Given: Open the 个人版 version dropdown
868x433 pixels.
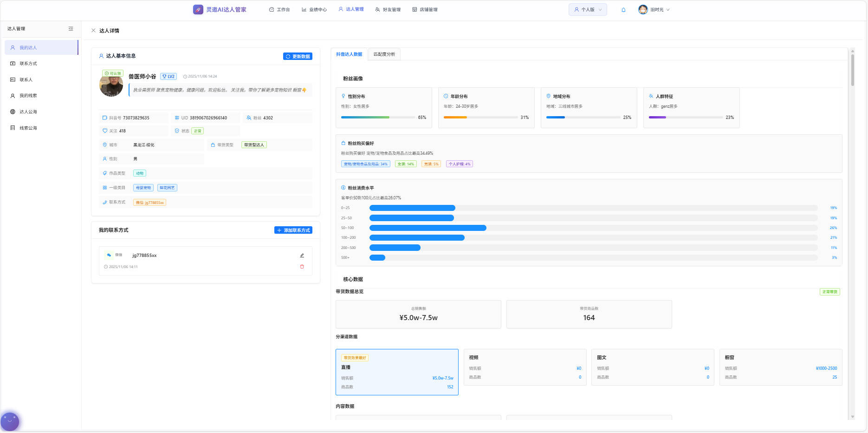Looking at the screenshot, I should 588,10.
